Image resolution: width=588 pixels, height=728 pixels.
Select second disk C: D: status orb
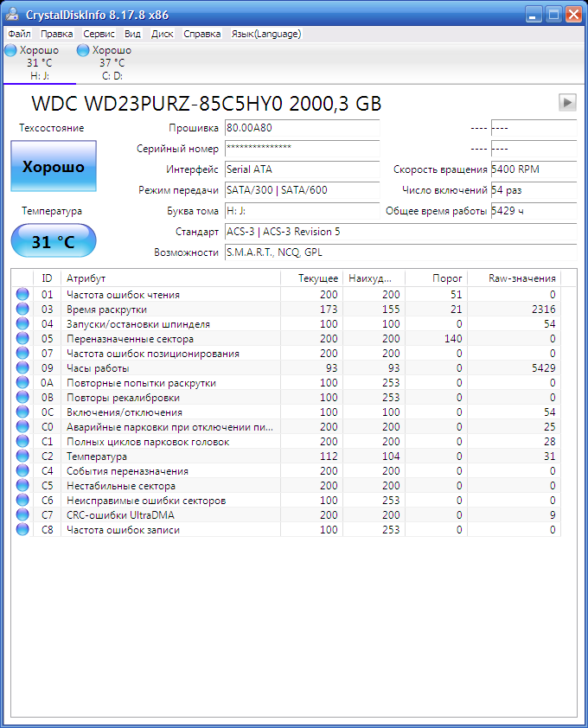click(x=83, y=51)
